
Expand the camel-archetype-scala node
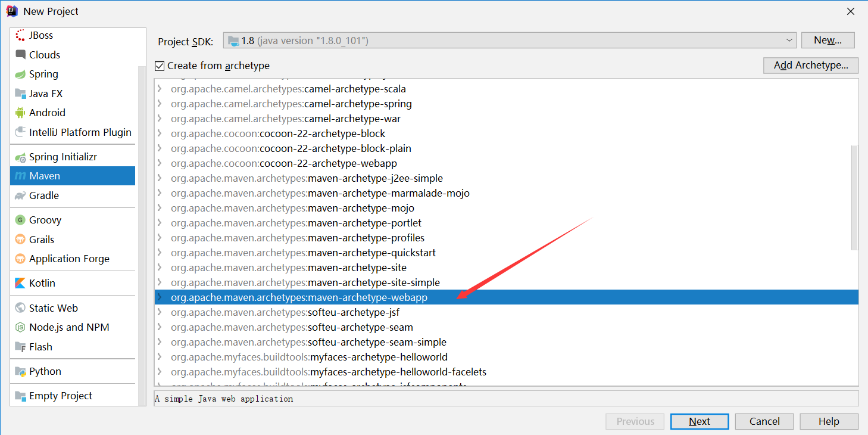[160, 89]
